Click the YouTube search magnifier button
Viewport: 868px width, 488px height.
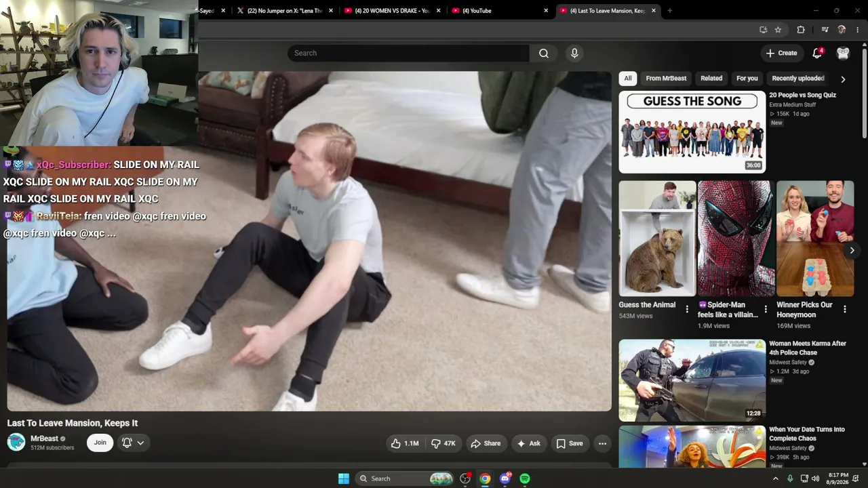coord(544,54)
